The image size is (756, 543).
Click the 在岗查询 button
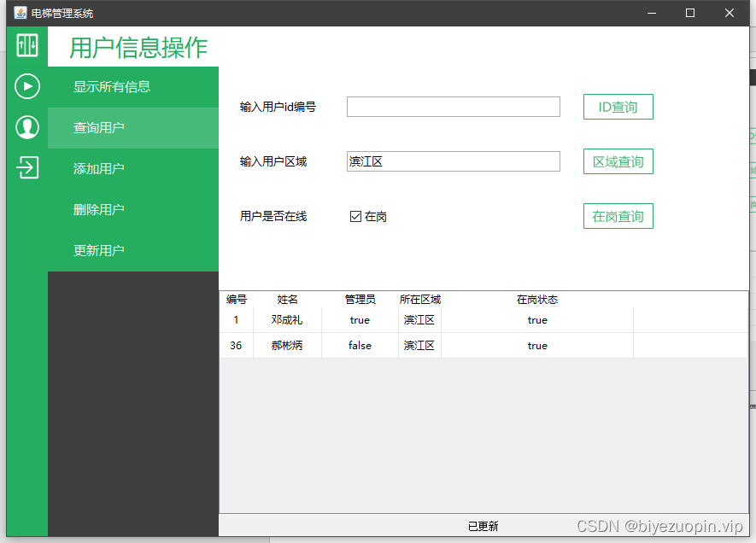(618, 216)
